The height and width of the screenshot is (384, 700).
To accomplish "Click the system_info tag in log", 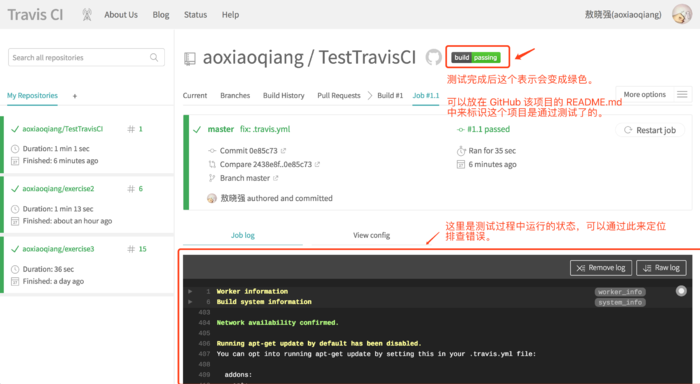I will pos(620,303).
